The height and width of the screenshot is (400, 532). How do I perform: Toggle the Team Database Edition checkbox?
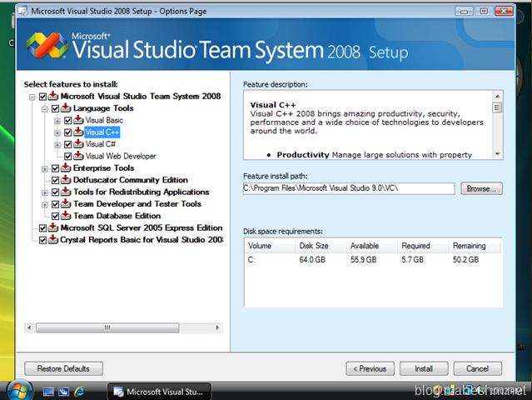coord(55,217)
